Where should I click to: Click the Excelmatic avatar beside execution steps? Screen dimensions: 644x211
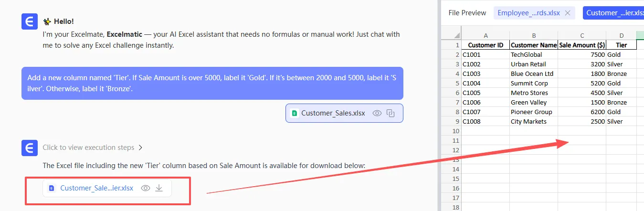(30, 148)
